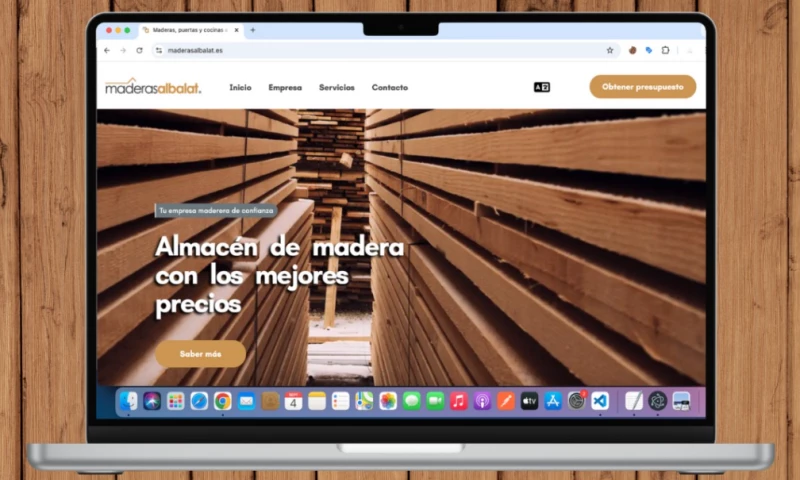Open the App Store from the dock
This screenshot has width=800, height=480.
coord(553,401)
